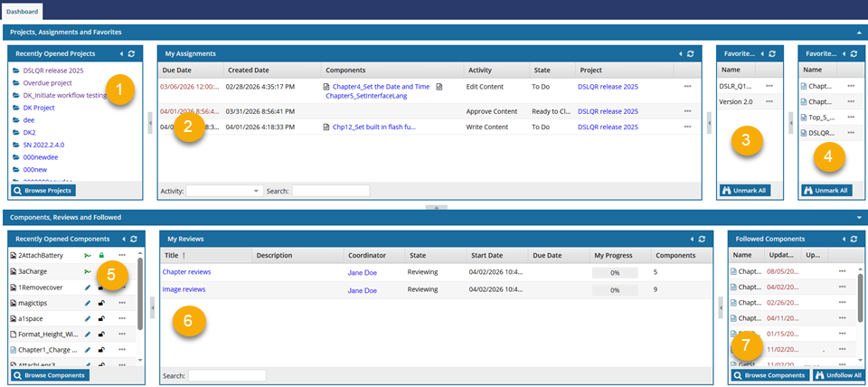This screenshot has width=868, height=387.
Task: Refresh the Followed Components panel
Action: [x=848, y=239]
